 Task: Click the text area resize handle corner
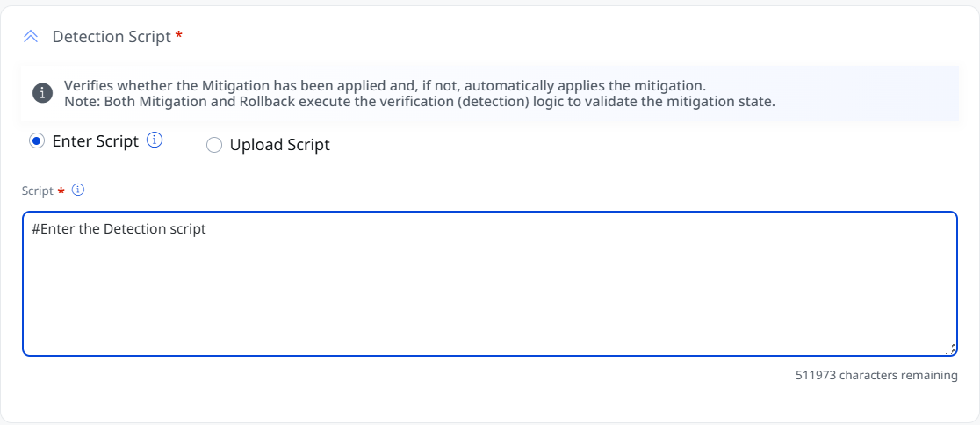(x=951, y=349)
